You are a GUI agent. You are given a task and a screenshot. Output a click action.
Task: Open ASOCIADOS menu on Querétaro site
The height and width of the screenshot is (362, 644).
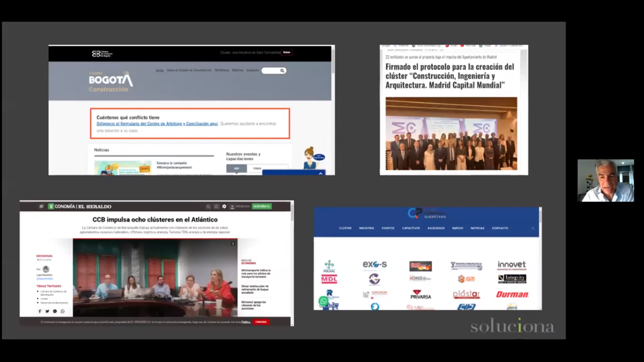[x=436, y=228]
